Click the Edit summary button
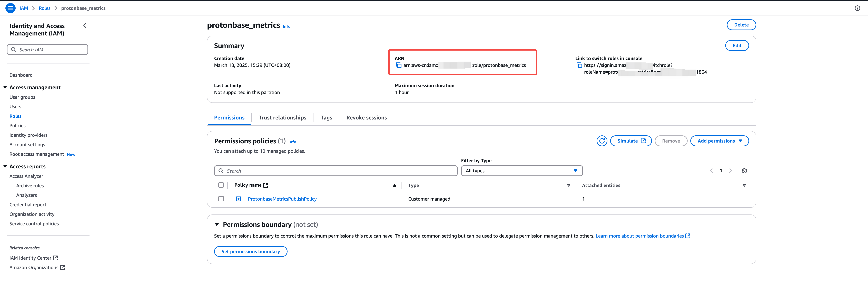Viewport: 868px width, 300px height. [x=737, y=45]
